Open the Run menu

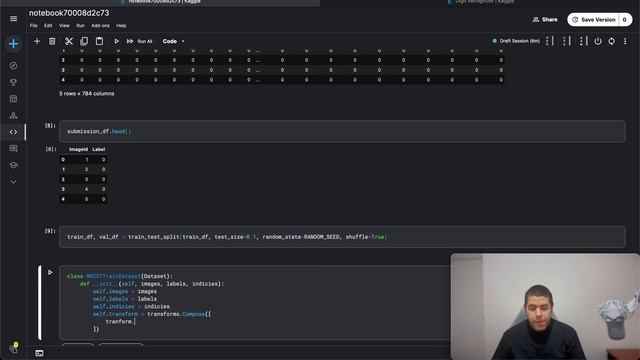[x=80, y=26]
